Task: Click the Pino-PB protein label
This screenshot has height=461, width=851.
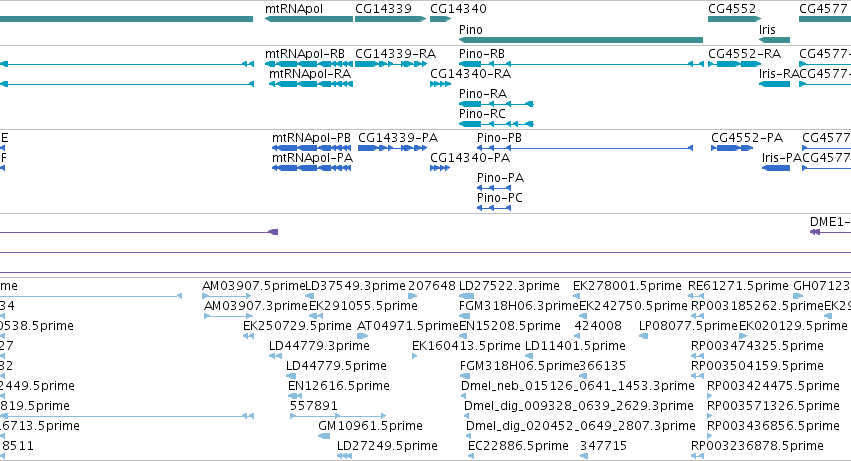Action: tap(499, 138)
